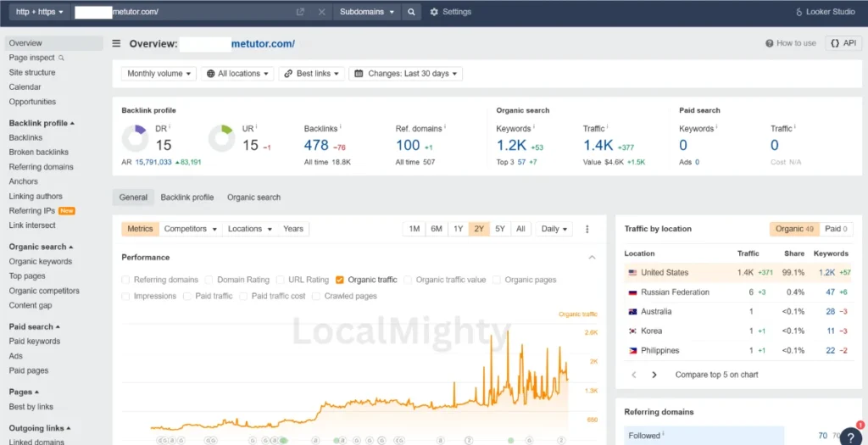
Task: Enable Paid traffic cost checkbox
Action: pos(243,297)
